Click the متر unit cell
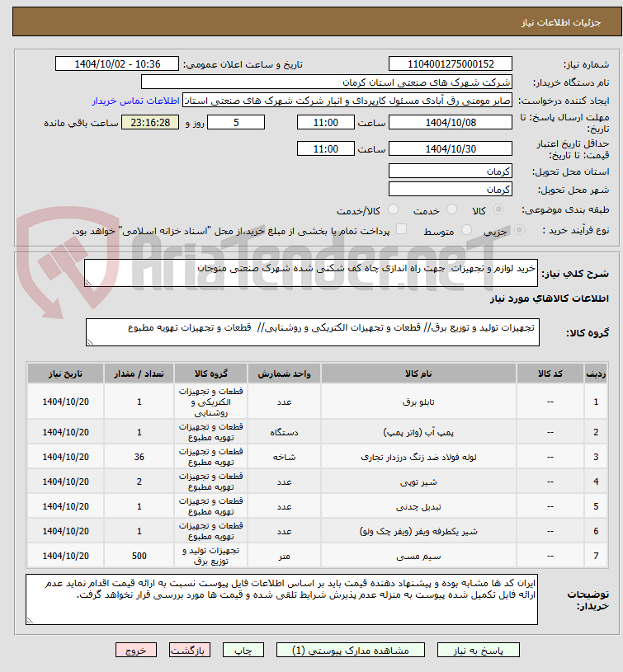The width and height of the screenshot is (623, 672). pos(285,556)
